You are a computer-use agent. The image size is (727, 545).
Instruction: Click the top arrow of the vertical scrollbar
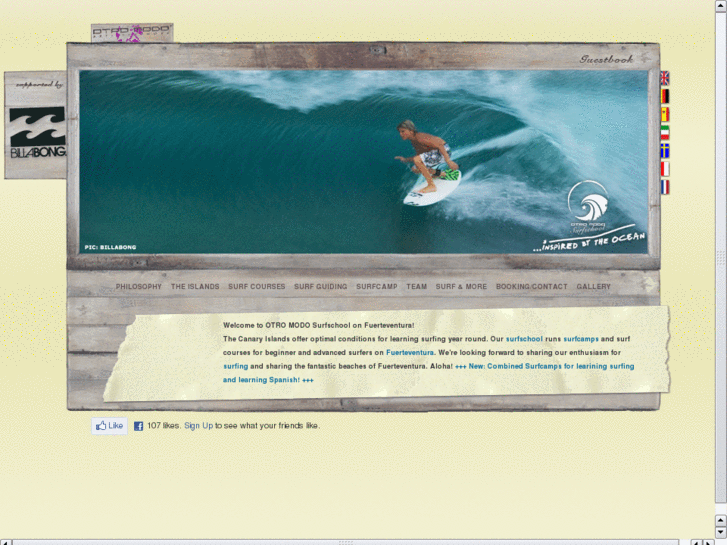[721, 6]
